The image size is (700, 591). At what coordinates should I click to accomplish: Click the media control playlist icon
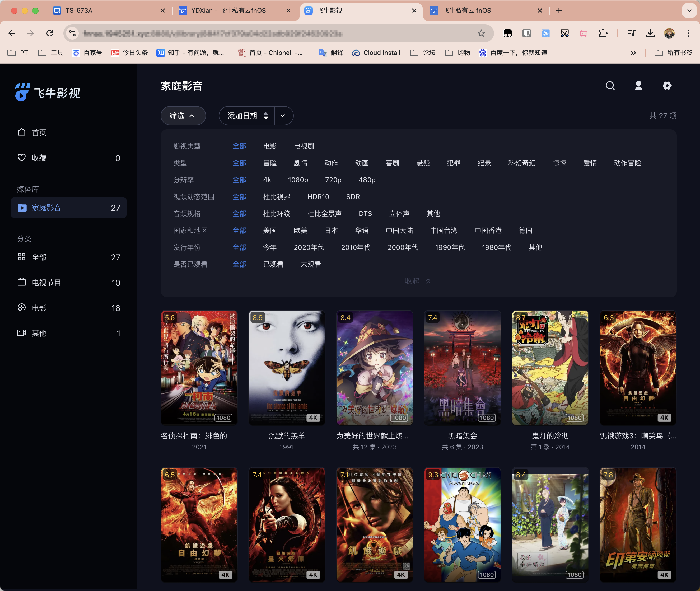tap(631, 33)
